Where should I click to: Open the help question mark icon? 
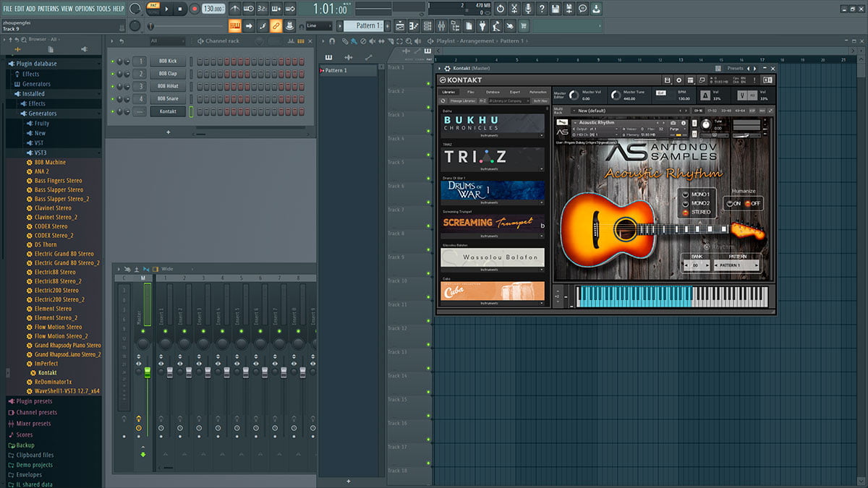pos(542,9)
